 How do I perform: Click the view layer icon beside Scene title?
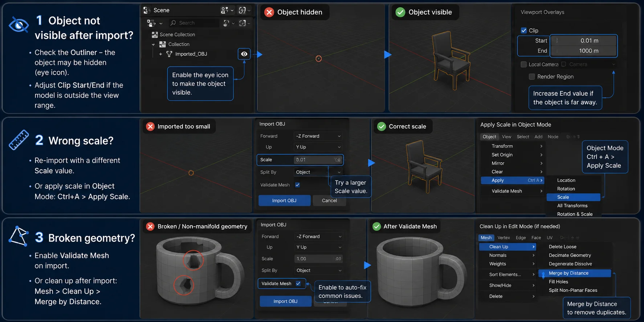click(x=225, y=10)
